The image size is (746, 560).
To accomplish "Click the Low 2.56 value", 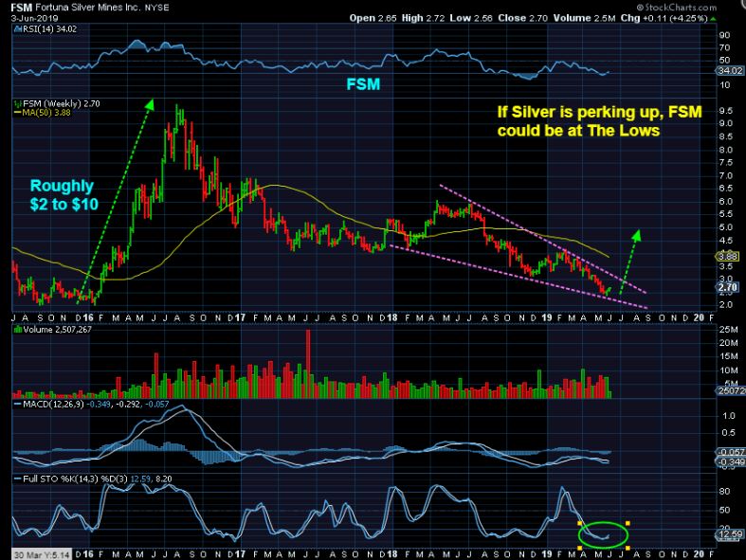I will [x=471, y=18].
